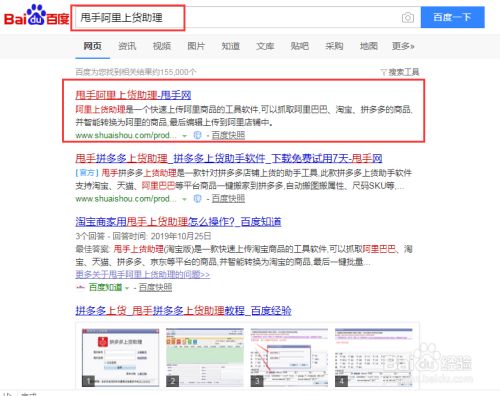Open result 甩手阿里上货助理-甩手网
Screen dimensions: 500x396
click(133, 95)
